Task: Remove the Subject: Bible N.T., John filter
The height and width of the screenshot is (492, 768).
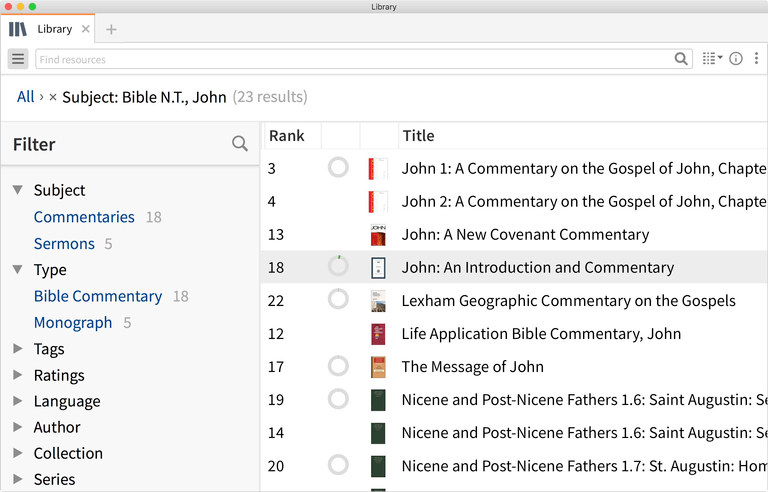Action: [x=53, y=98]
